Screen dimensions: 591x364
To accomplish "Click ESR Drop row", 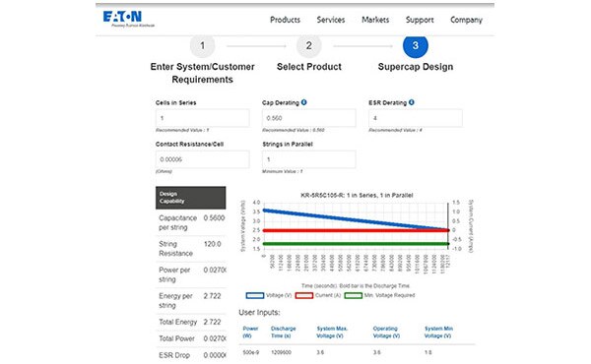I will 191,355.
